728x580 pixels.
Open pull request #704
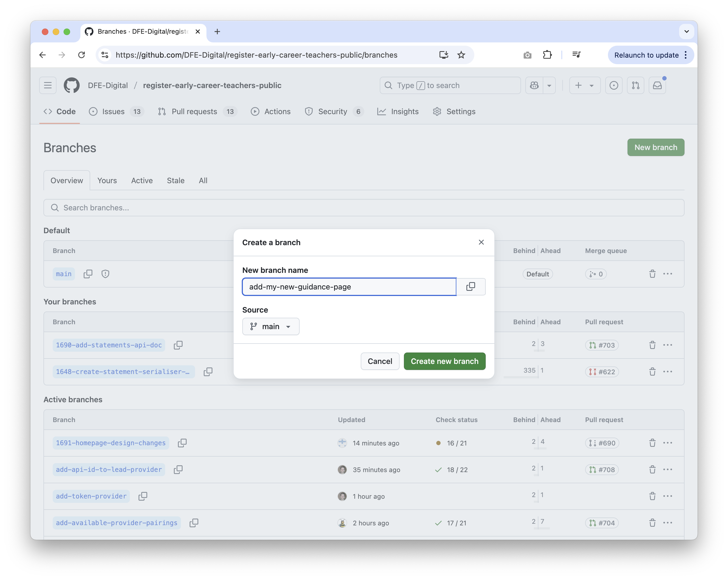[x=602, y=523]
